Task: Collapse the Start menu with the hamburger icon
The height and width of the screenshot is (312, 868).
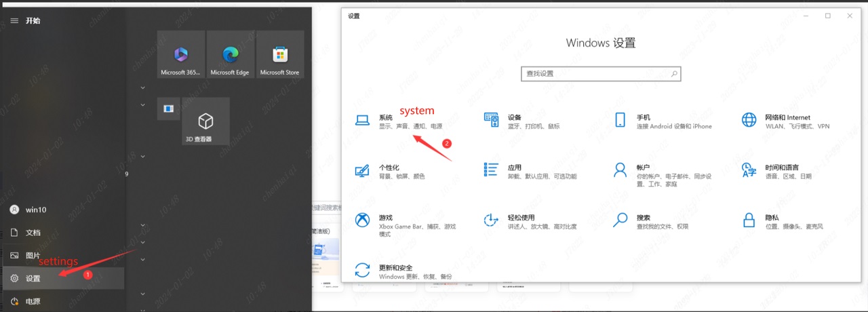Action: coord(14,21)
